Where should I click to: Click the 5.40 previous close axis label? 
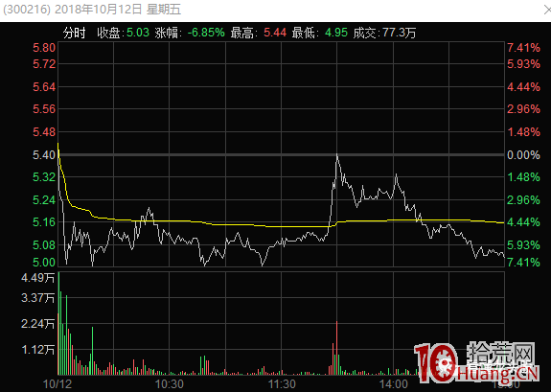click(x=44, y=154)
